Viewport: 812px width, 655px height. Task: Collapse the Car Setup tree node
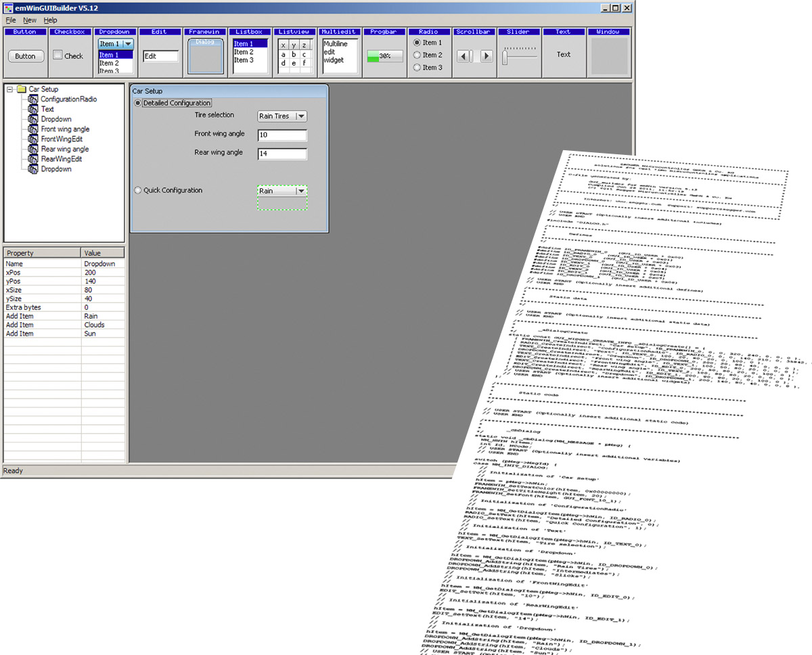click(9, 89)
